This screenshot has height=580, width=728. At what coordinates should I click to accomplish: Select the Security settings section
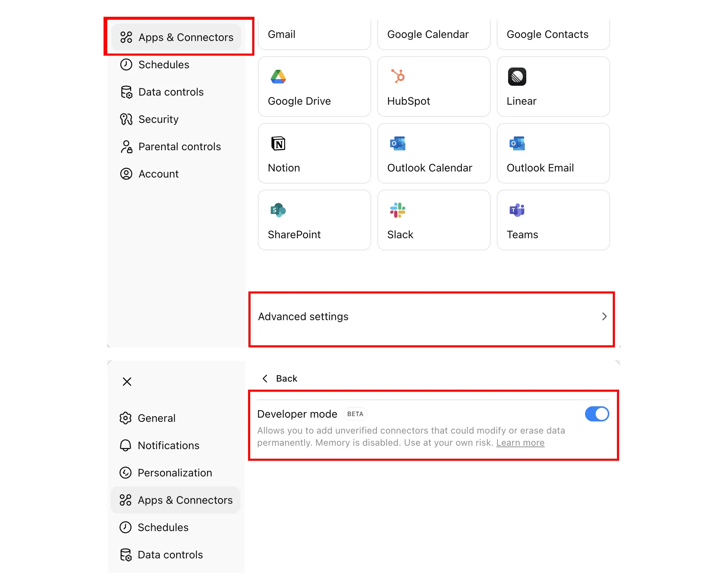[158, 119]
